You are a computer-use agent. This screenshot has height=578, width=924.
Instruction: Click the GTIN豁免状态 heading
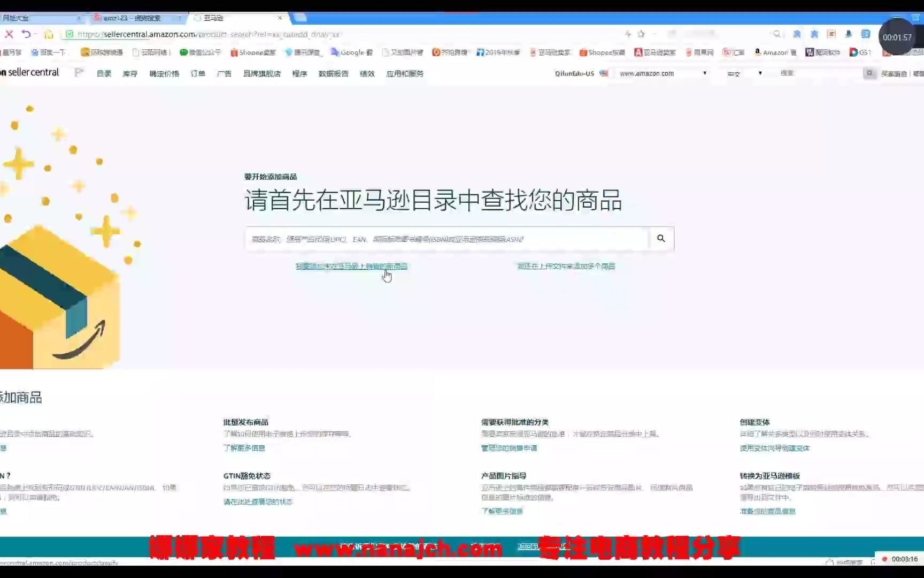247,476
